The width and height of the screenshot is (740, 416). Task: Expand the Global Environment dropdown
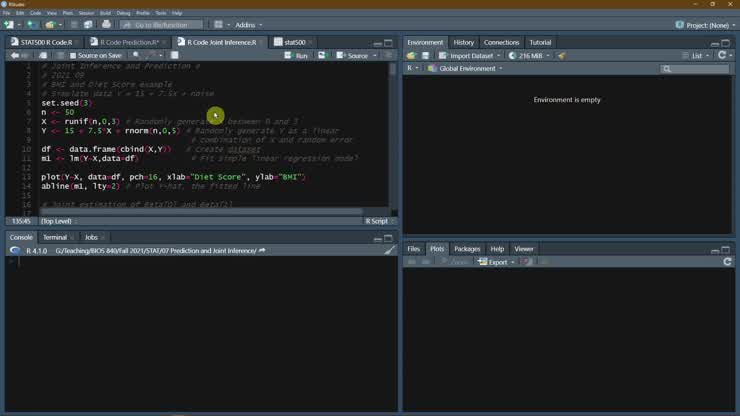[x=467, y=69]
